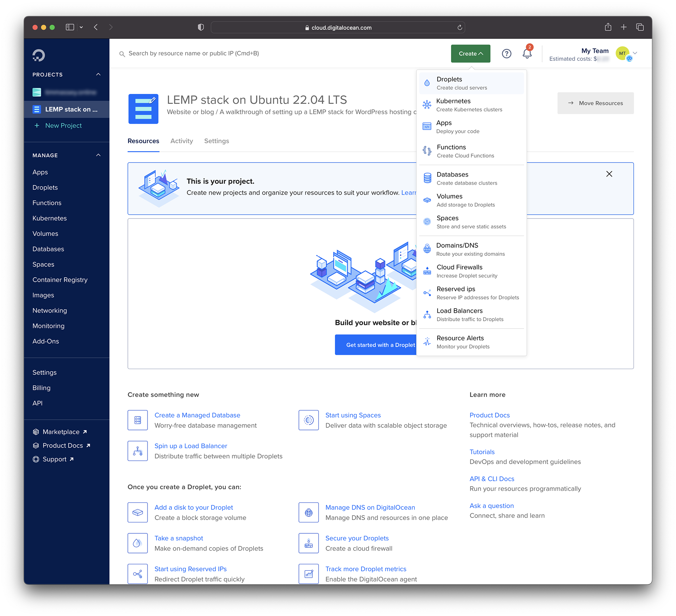Click the Resource Alerts pulse icon
This screenshot has width=676, height=616.
427,342
